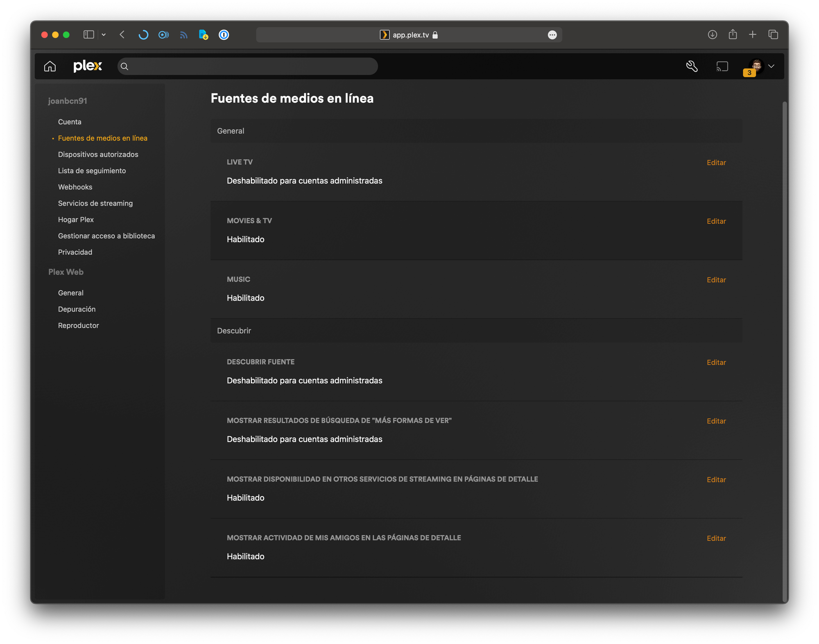Edit streaming availability on detail pages setting

pos(716,480)
